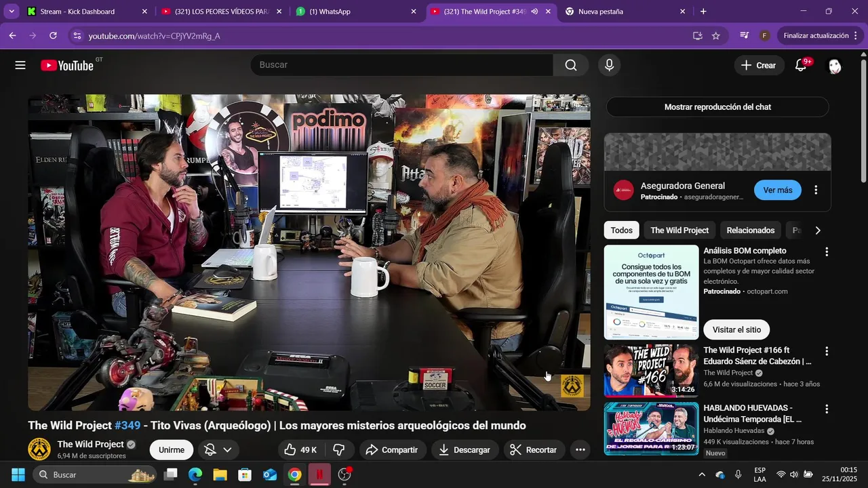Switch to Nueva pestaña tab
868x488 pixels.
tap(625, 12)
